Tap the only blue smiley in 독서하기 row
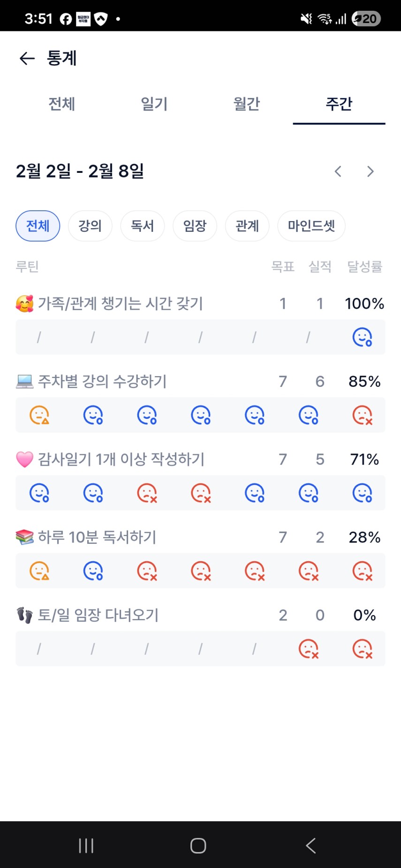 [93, 571]
